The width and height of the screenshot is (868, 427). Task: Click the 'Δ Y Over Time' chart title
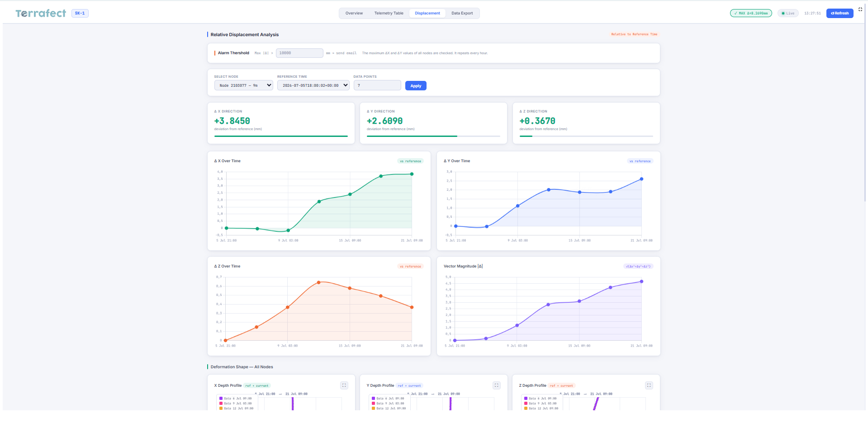(457, 161)
